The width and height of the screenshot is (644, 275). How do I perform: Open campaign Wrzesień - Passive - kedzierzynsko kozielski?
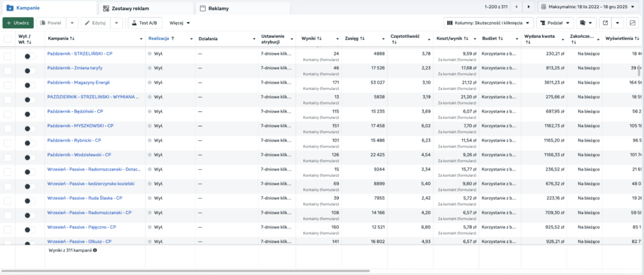coord(91,183)
